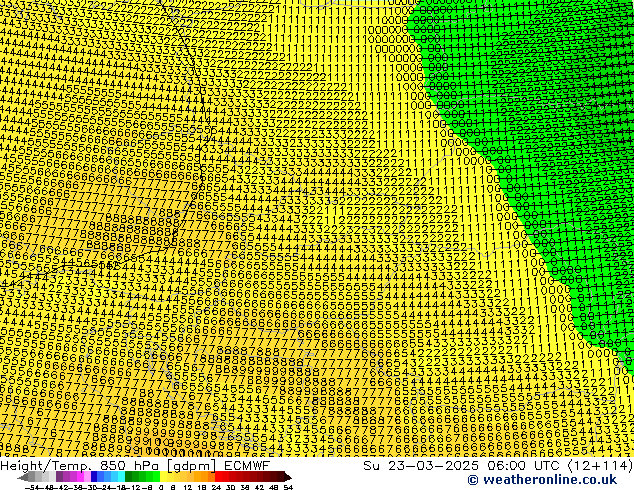Viewport: 634px width, 490px height.
Task: Click the gray left arrow end of the color scale
Action: click(x=23, y=477)
